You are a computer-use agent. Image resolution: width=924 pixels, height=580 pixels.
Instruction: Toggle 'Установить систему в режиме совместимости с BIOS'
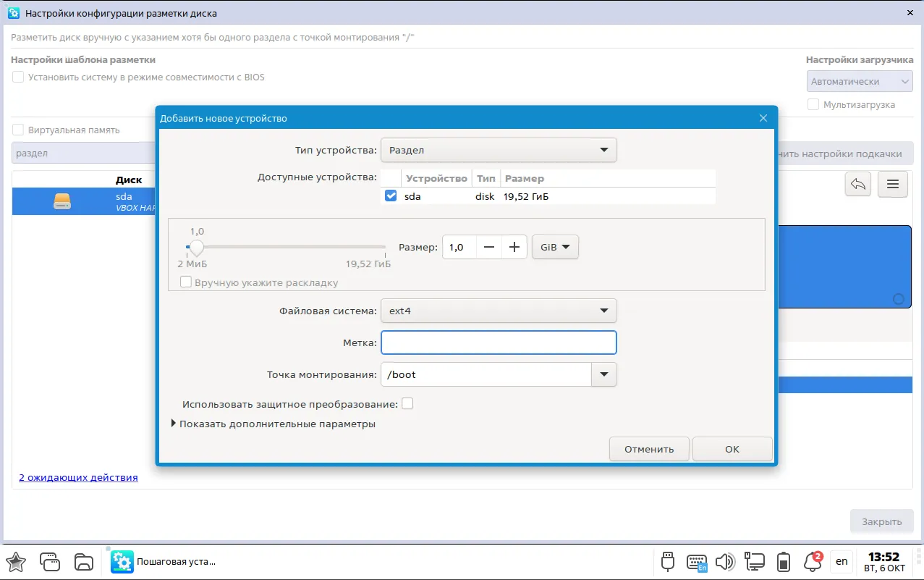point(18,77)
